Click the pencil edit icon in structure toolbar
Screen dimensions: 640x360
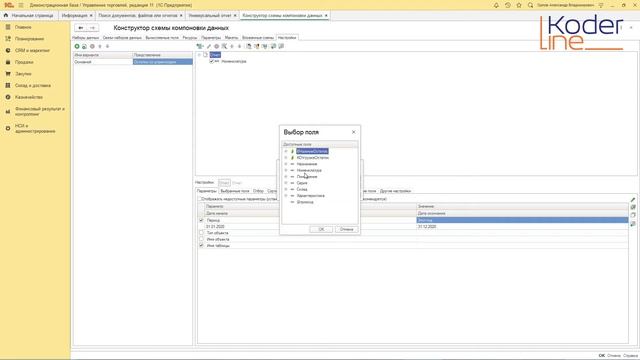(209, 47)
